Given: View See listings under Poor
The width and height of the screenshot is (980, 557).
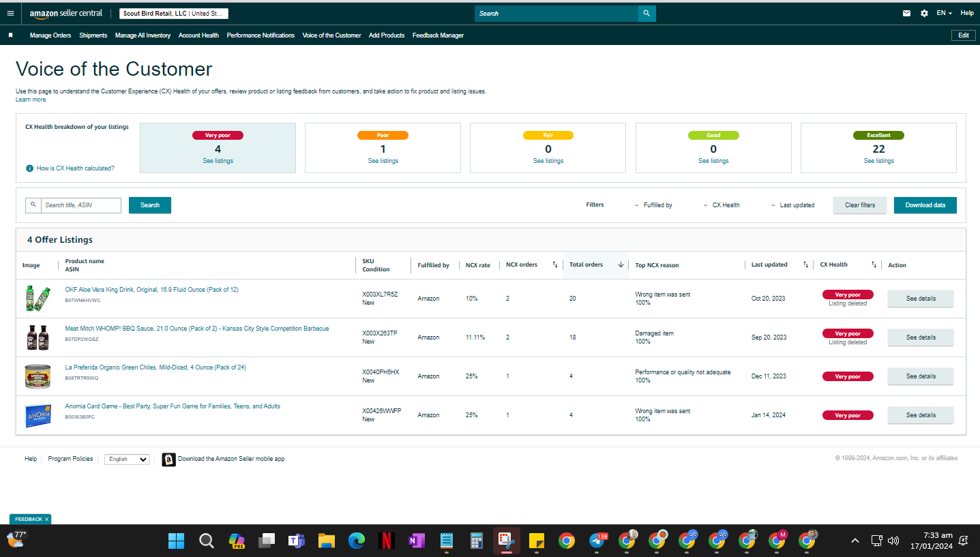Looking at the screenshot, I should click(x=383, y=161).
